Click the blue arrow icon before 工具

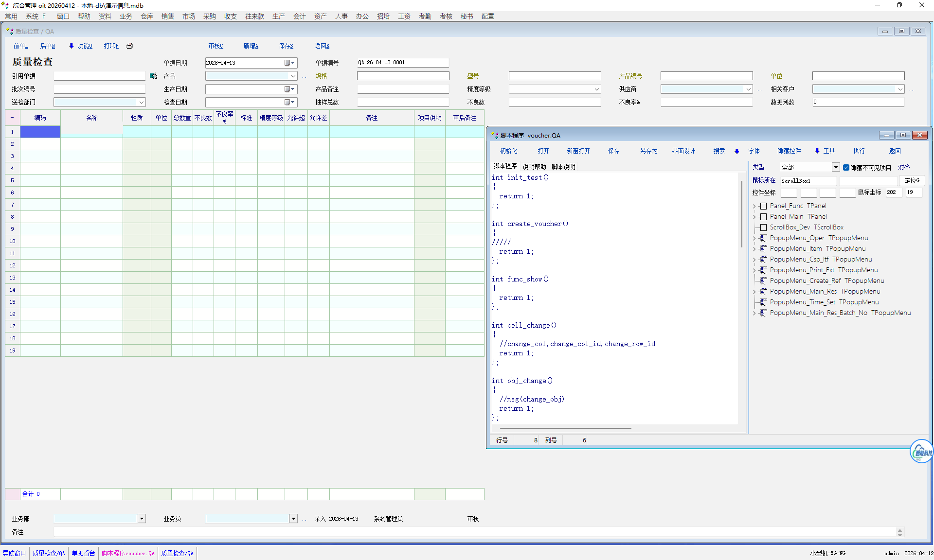coord(817,151)
